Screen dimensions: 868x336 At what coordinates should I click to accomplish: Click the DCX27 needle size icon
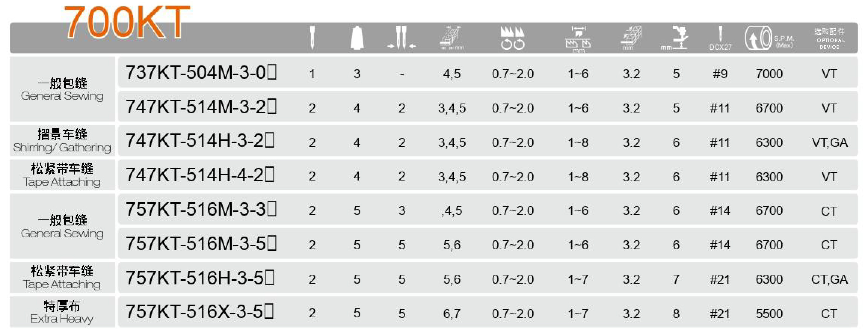pos(720,38)
